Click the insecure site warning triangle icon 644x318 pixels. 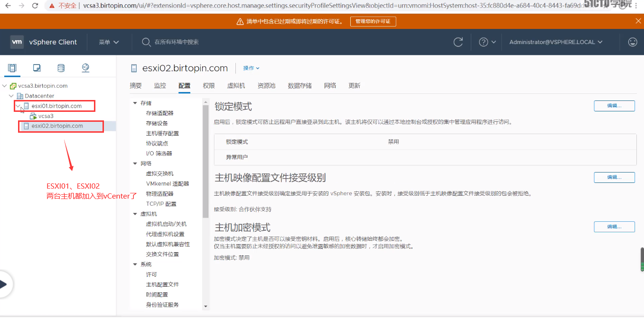[52, 6]
